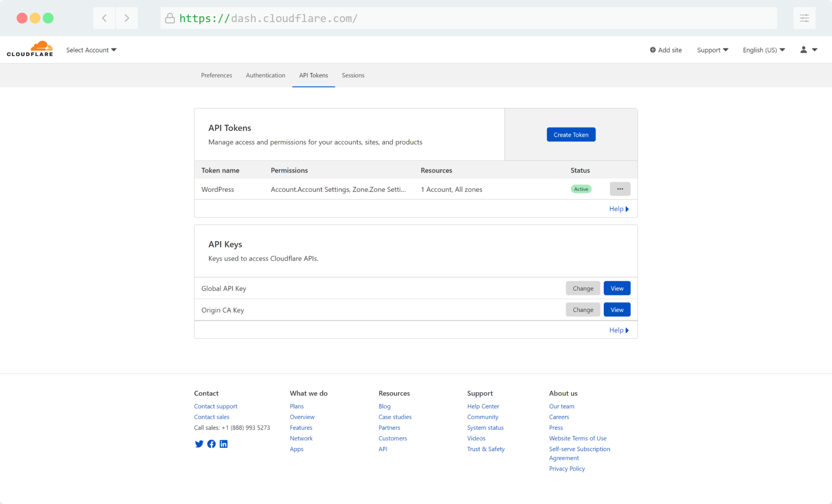Open Contact support link
832x504 pixels.
(216, 406)
